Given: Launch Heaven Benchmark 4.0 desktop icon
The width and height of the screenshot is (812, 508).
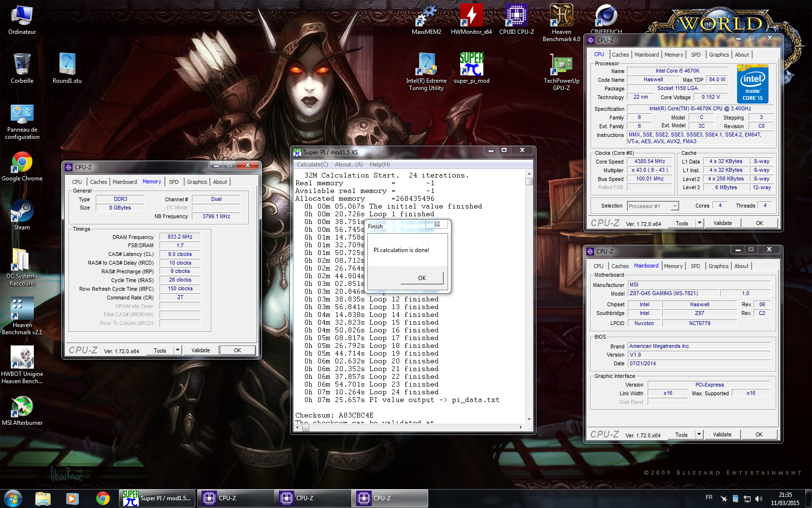Looking at the screenshot, I should pyautogui.click(x=562, y=23).
